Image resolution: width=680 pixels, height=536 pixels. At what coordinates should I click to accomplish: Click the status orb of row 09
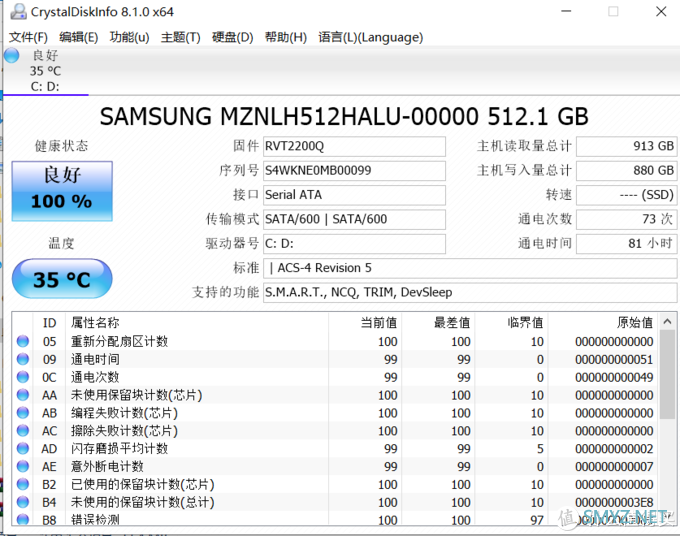click(x=23, y=359)
